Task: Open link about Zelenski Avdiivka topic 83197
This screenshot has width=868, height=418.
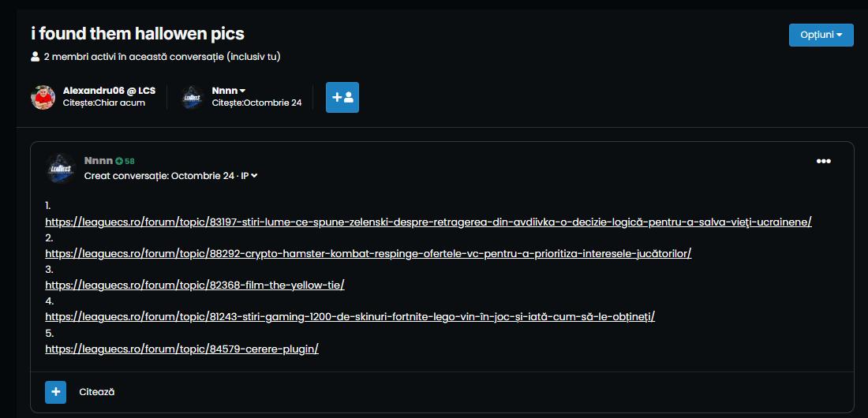Action: [428, 222]
